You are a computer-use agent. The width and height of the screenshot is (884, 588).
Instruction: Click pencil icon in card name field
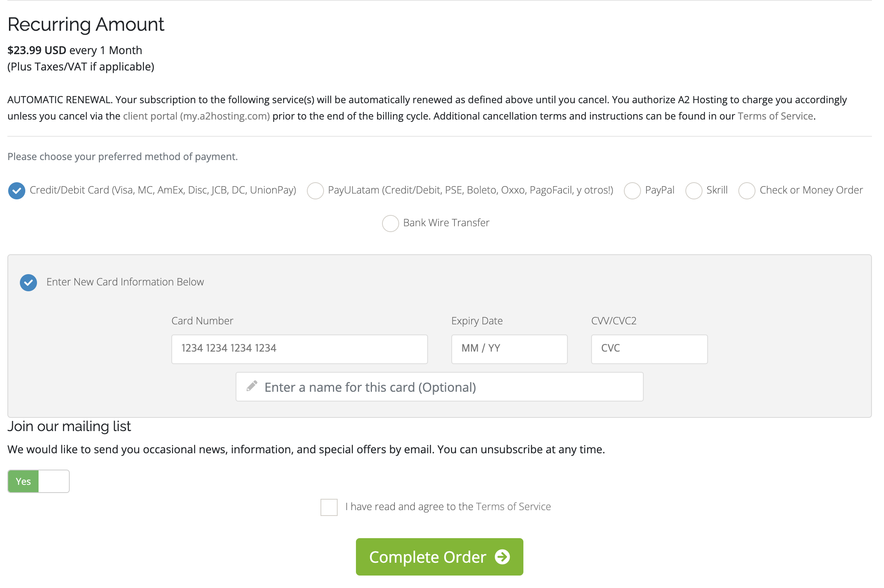point(252,386)
